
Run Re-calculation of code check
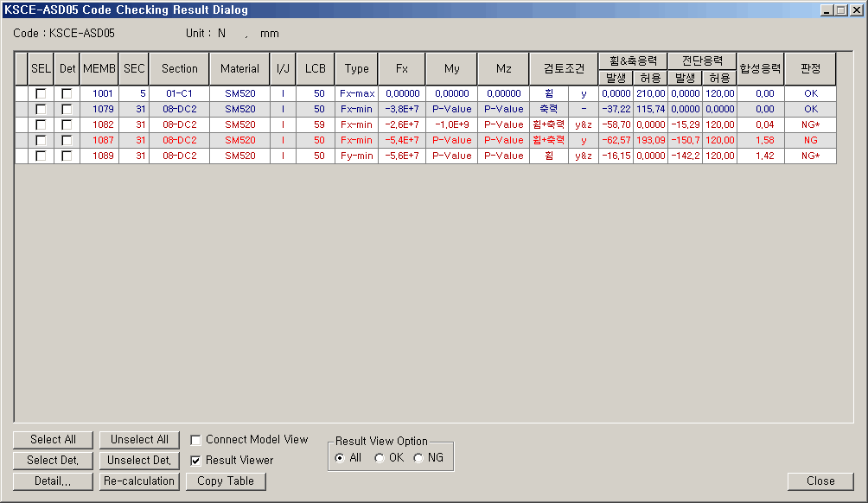[139, 481]
